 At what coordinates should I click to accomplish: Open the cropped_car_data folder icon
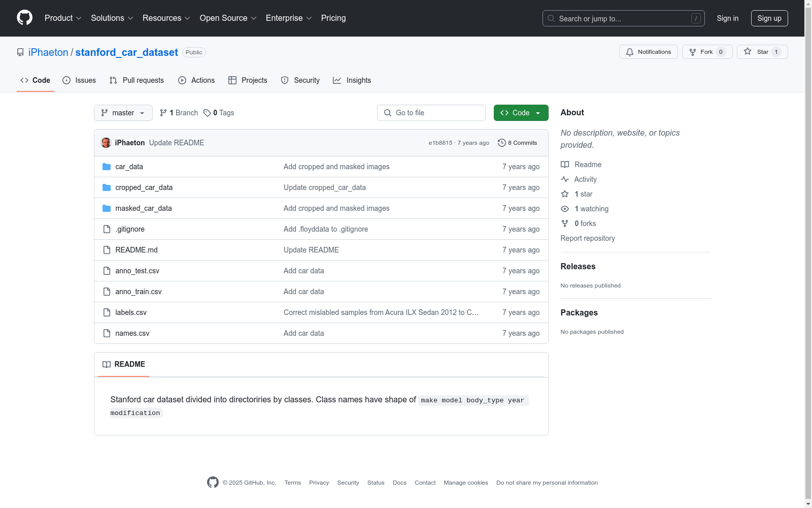107,187
